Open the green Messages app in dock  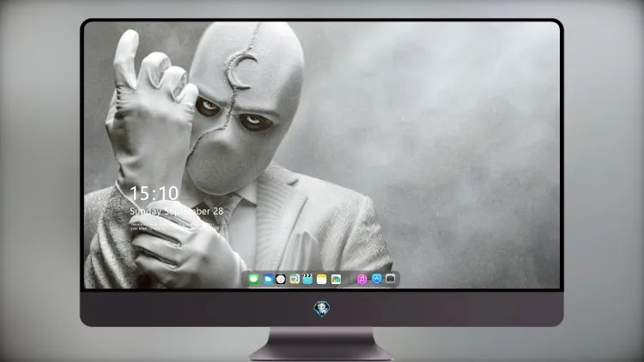254,279
